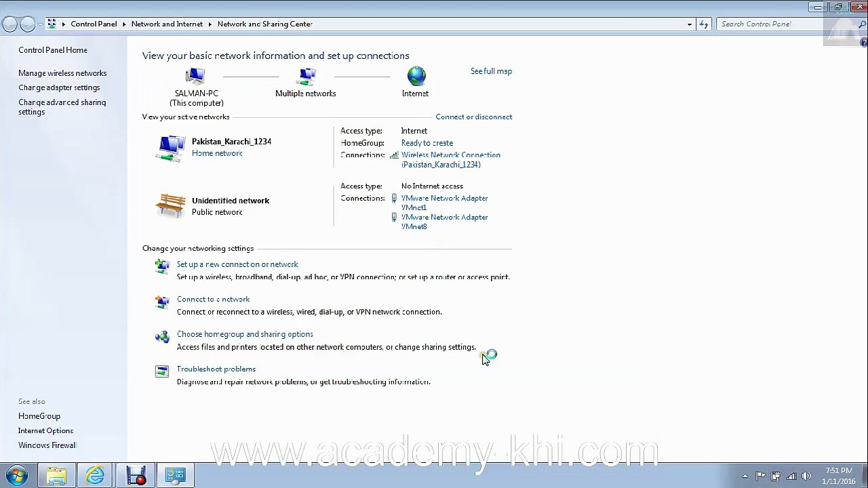This screenshot has height=488, width=868.
Task: Show hidden tray icons arrow
Action: click(x=745, y=476)
